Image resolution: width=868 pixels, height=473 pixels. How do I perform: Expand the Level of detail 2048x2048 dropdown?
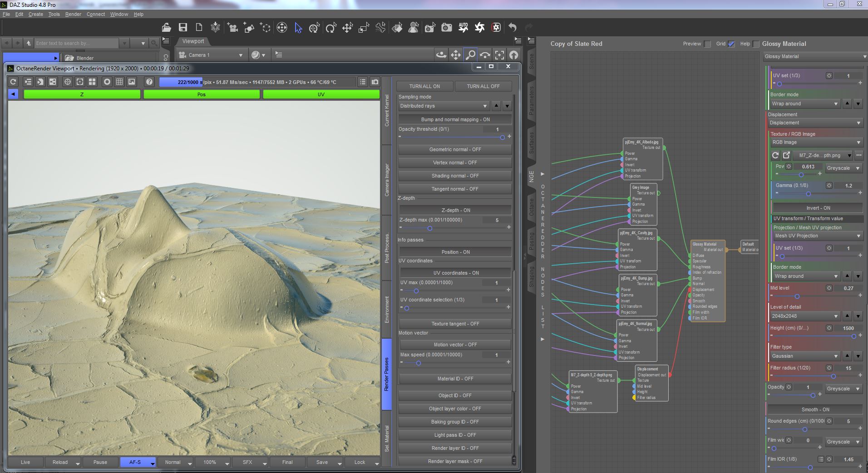pos(804,316)
